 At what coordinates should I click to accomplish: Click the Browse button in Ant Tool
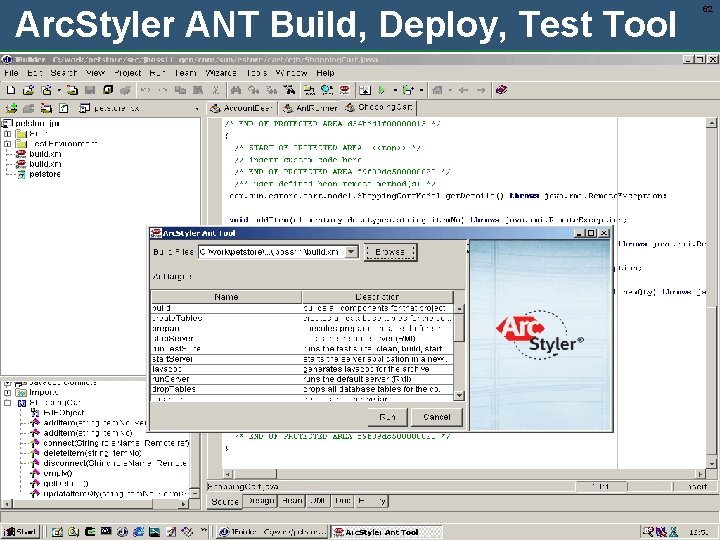390,252
